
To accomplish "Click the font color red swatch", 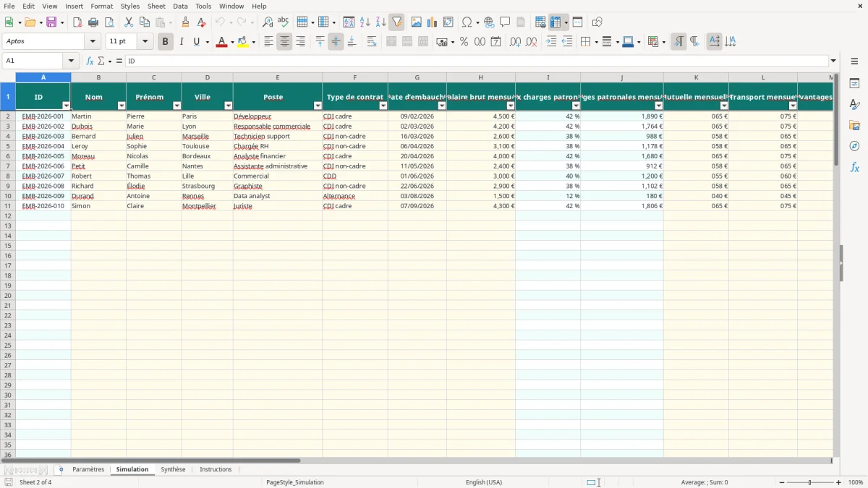I will (221, 42).
